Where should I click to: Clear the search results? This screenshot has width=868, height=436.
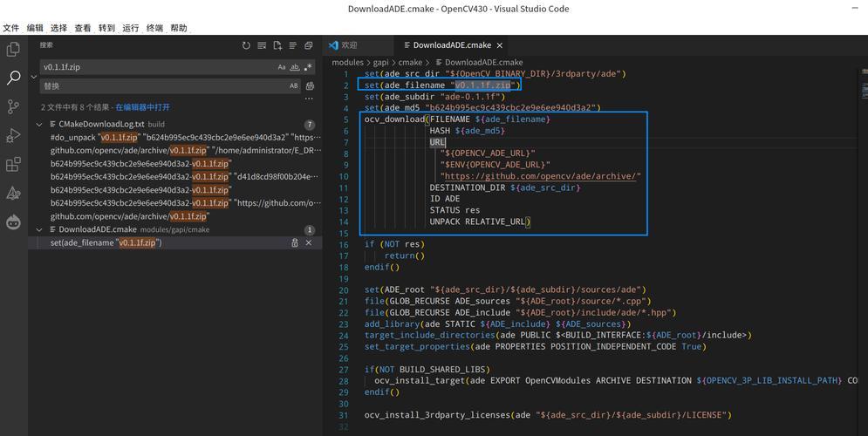pos(262,45)
